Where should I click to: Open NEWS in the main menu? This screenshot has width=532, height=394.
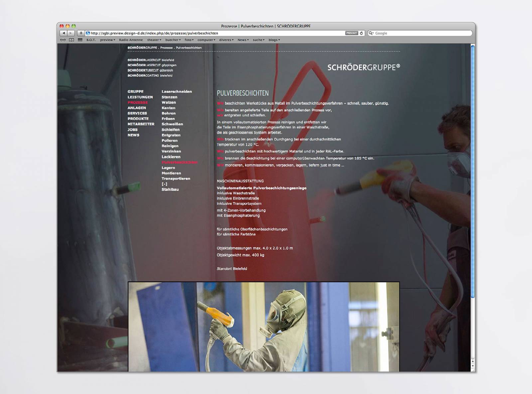[133, 135]
